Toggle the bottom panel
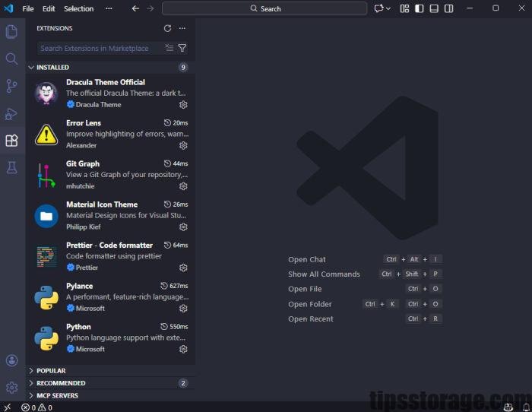The width and height of the screenshot is (532, 412). click(x=434, y=8)
